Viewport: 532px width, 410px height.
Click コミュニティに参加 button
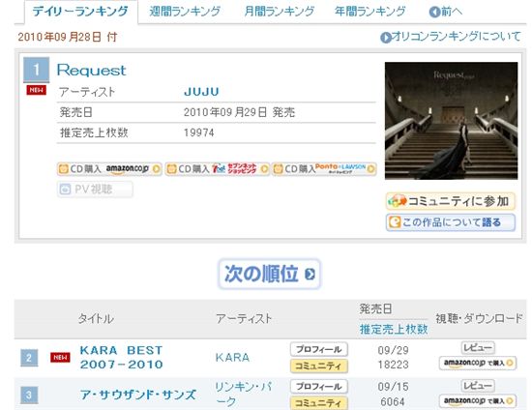click(x=451, y=201)
